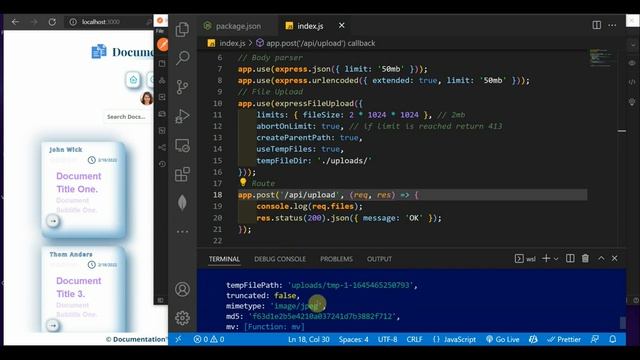Screen dimensions: 640x360
Task: Click the Search Docs field
Action: click(x=127, y=117)
